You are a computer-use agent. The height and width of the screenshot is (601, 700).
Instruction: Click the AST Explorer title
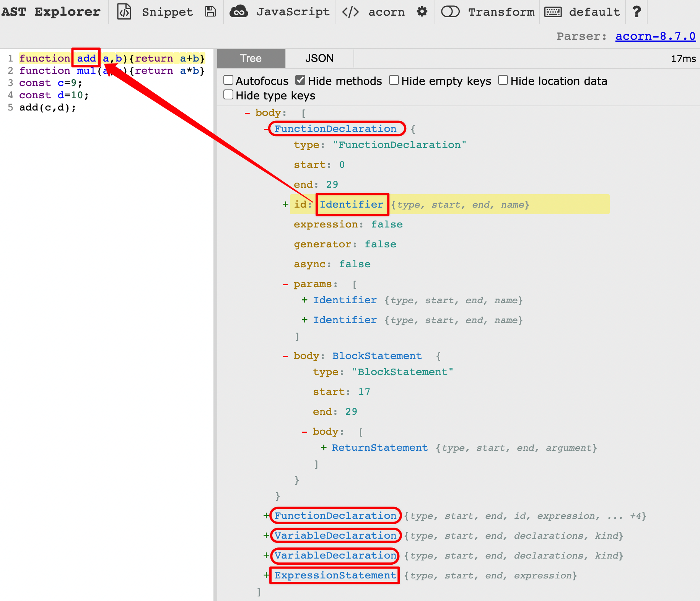tap(51, 12)
